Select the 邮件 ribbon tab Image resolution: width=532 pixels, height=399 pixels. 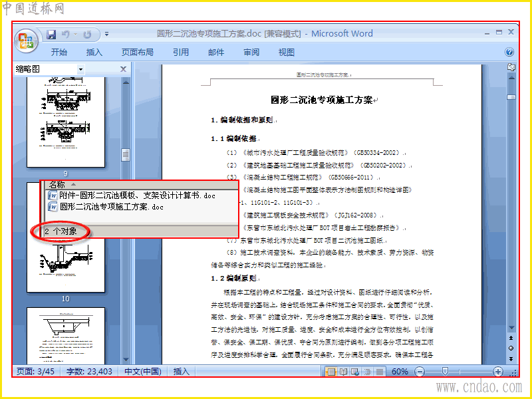(216, 53)
